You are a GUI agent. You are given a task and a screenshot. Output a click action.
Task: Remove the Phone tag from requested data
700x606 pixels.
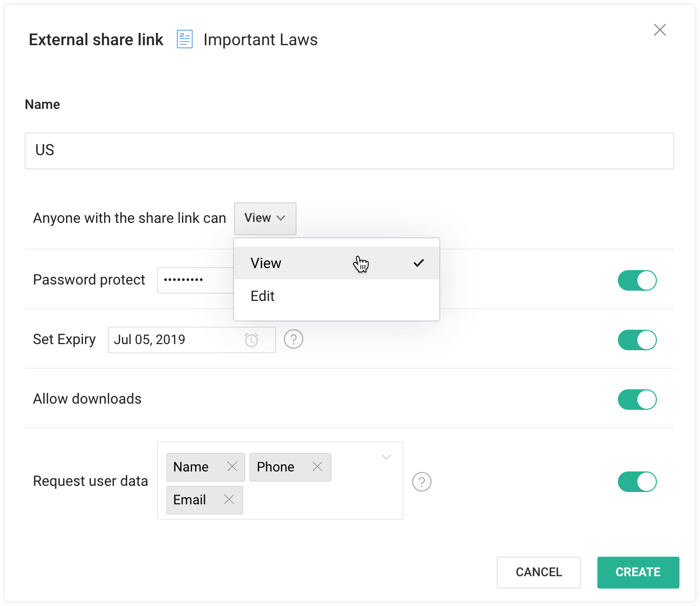[318, 467]
